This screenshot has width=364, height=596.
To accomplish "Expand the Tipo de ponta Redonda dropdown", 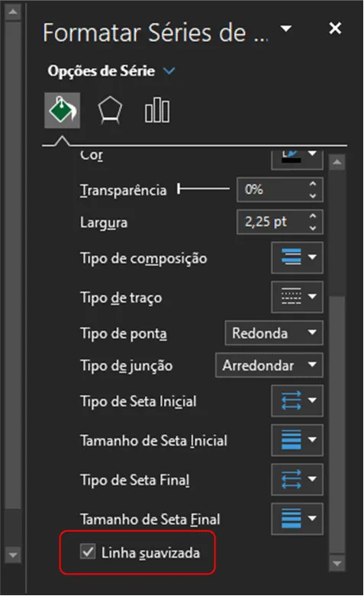I will coord(274,333).
